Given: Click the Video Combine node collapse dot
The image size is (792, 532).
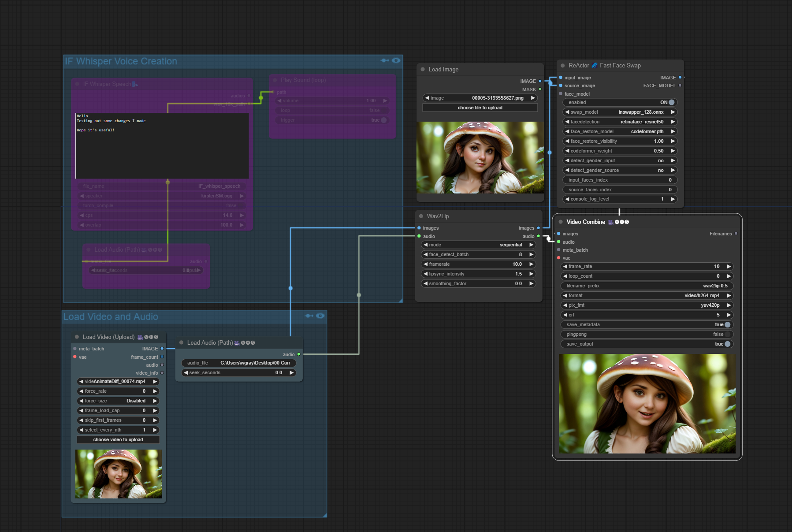Looking at the screenshot, I should pyautogui.click(x=561, y=222).
